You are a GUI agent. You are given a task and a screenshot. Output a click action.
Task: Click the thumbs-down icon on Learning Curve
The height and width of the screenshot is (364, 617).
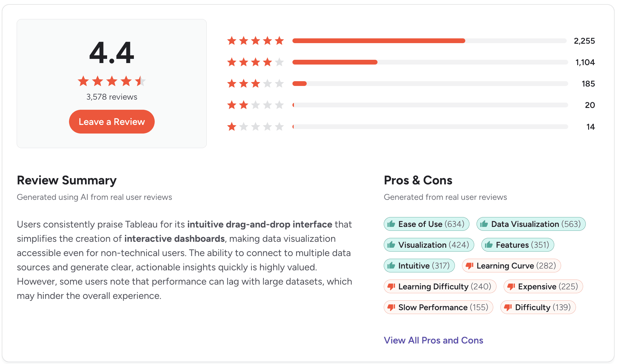click(x=470, y=266)
